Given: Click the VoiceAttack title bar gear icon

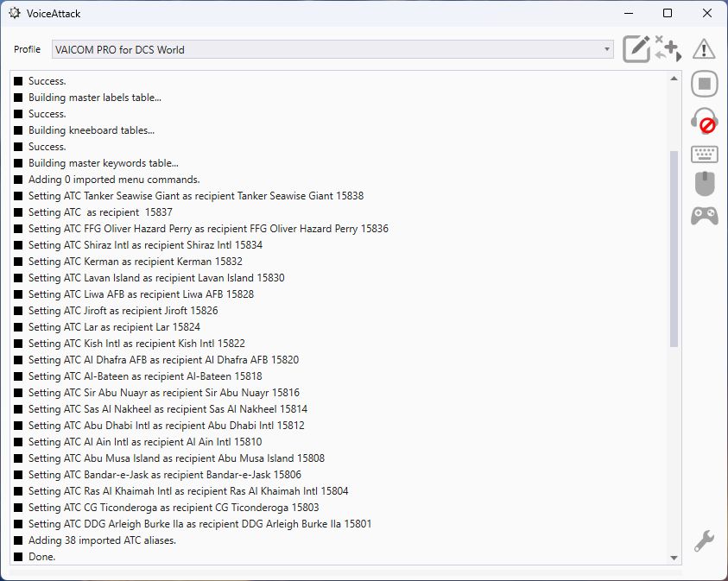Looking at the screenshot, I should click(15, 13).
